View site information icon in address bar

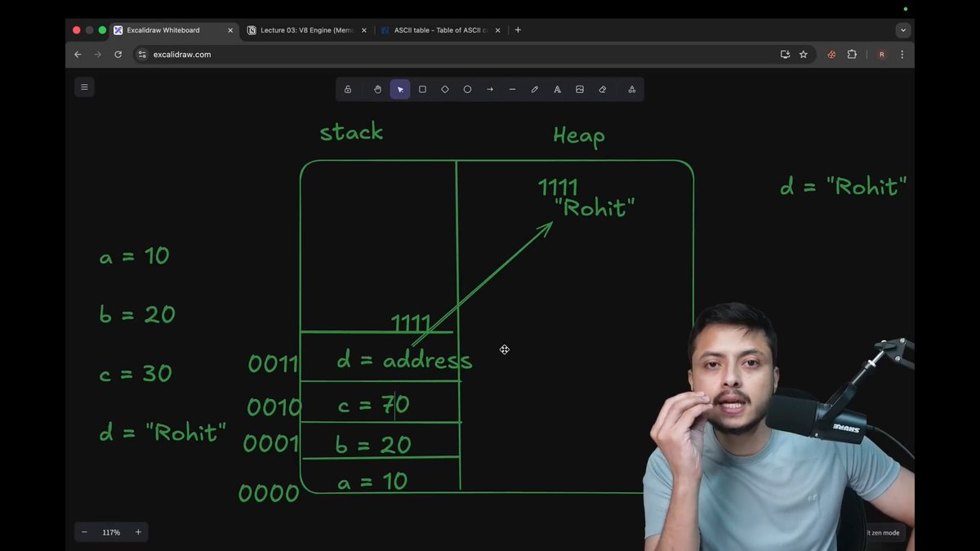[x=142, y=55]
